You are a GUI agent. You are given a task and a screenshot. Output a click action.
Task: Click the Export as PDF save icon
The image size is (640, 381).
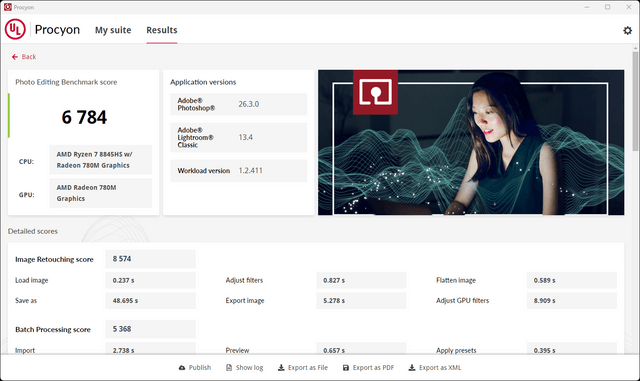coord(346,368)
